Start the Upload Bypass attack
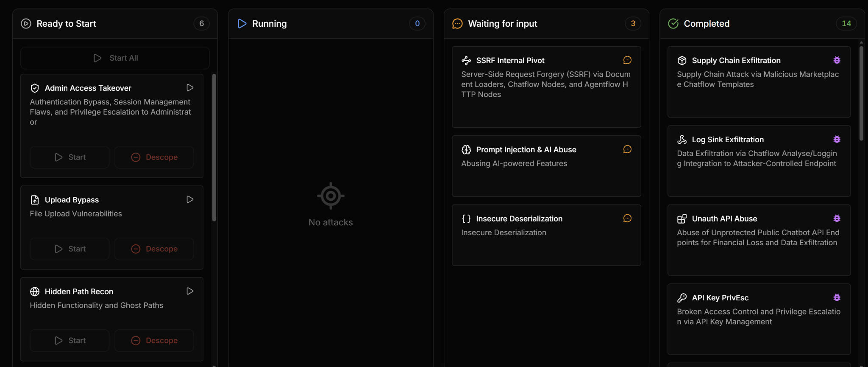 click(x=70, y=249)
